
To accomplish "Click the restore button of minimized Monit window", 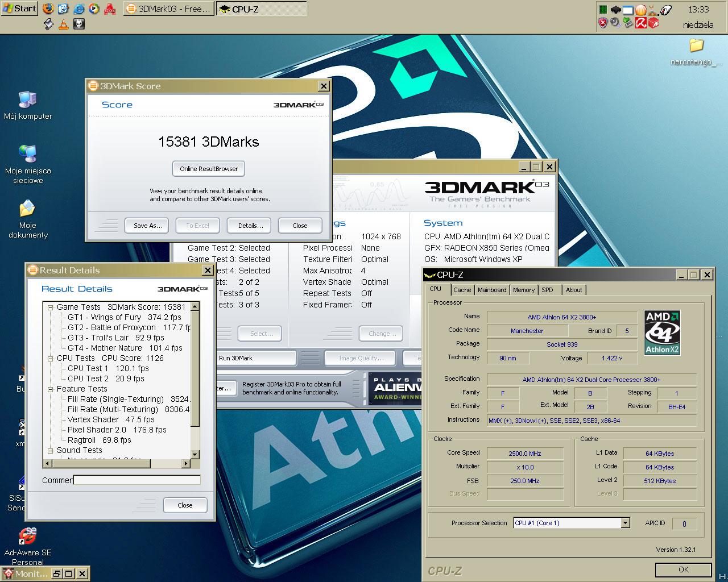I will [57, 574].
